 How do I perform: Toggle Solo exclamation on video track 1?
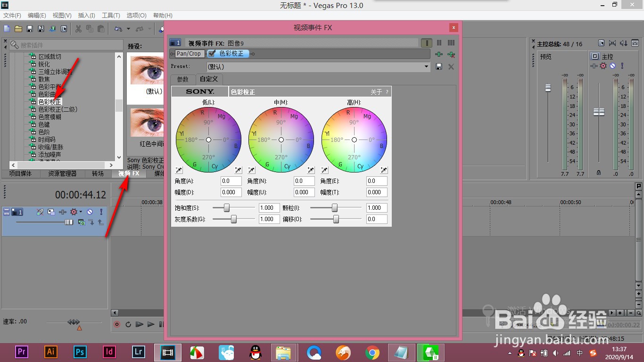click(x=101, y=212)
